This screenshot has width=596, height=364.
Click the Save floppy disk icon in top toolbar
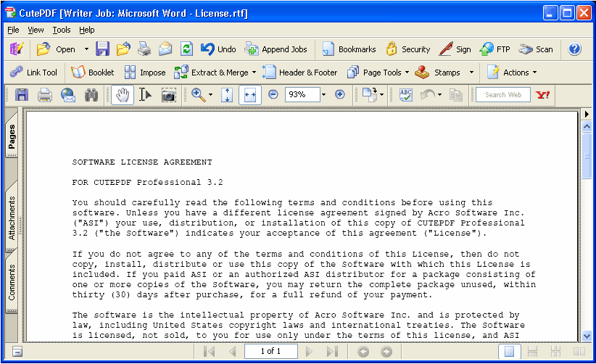click(102, 49)
